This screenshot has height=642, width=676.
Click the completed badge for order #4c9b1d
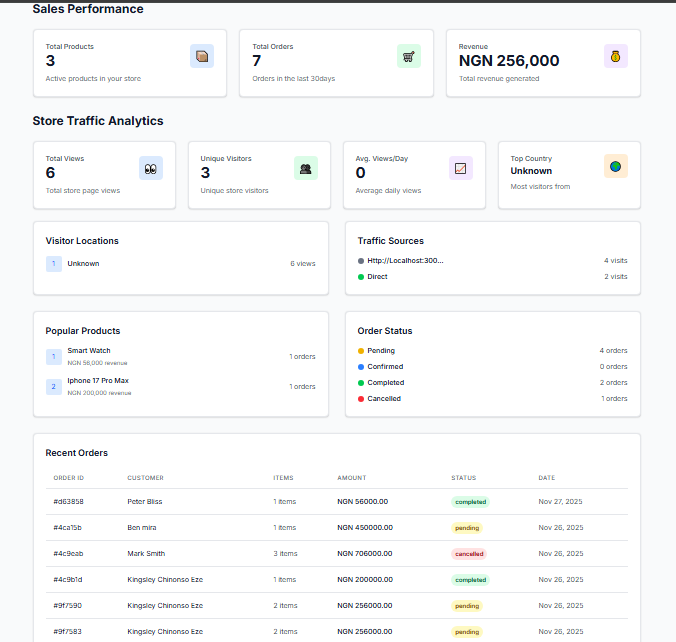click(470, 580)
